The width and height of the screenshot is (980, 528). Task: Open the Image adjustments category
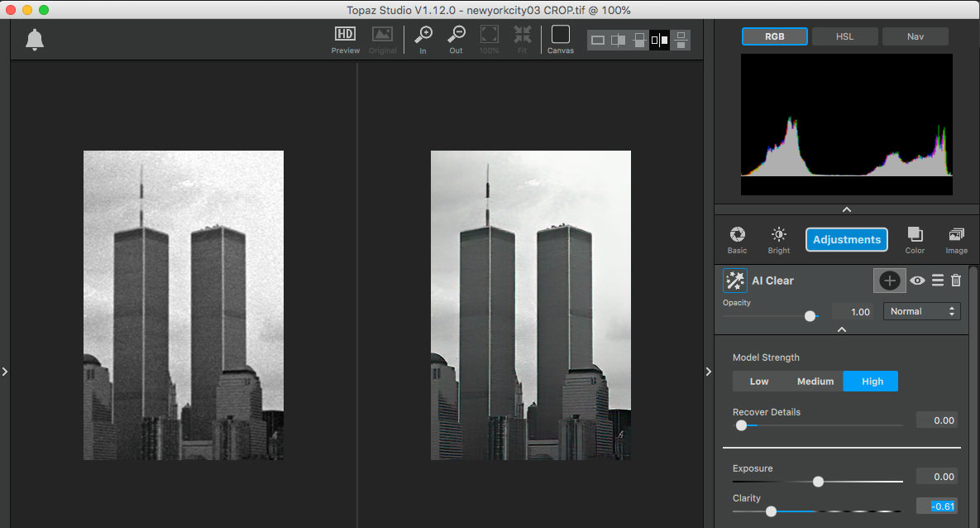point(956,240)
